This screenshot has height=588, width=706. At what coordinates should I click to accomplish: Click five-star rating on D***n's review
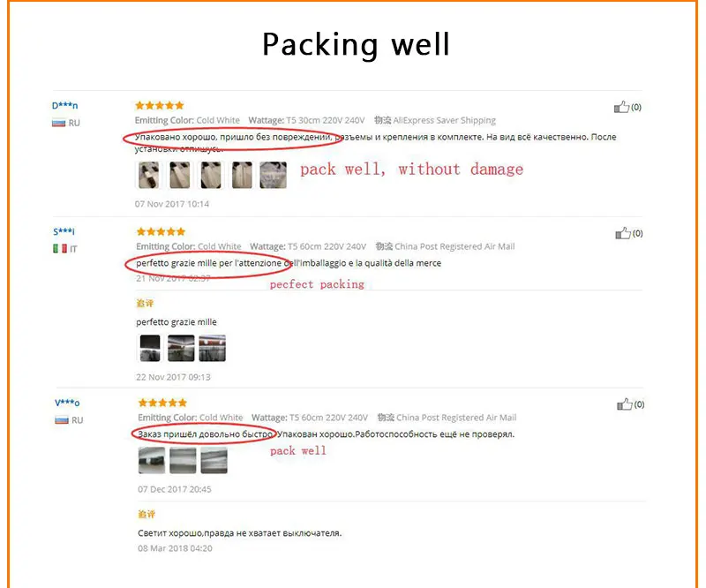[160, 105]
